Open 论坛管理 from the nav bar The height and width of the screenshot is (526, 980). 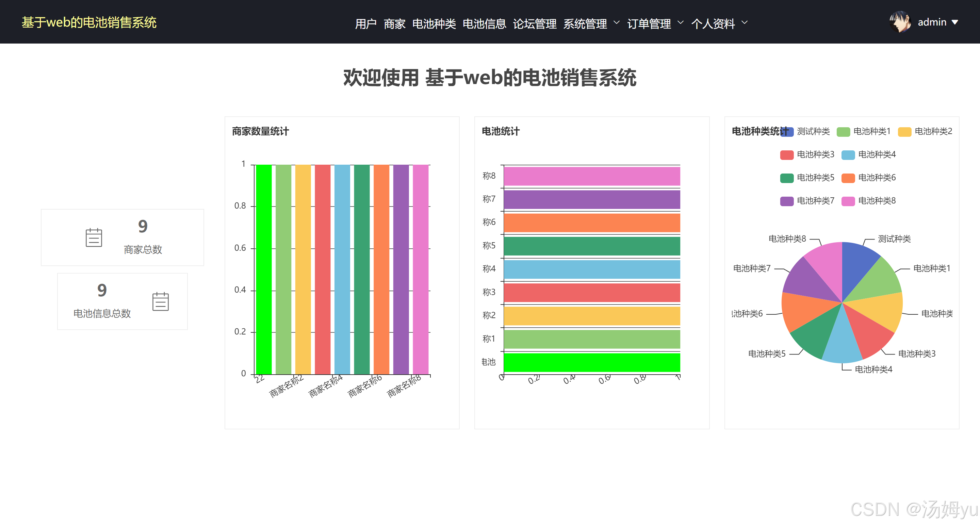pos(534,23)
